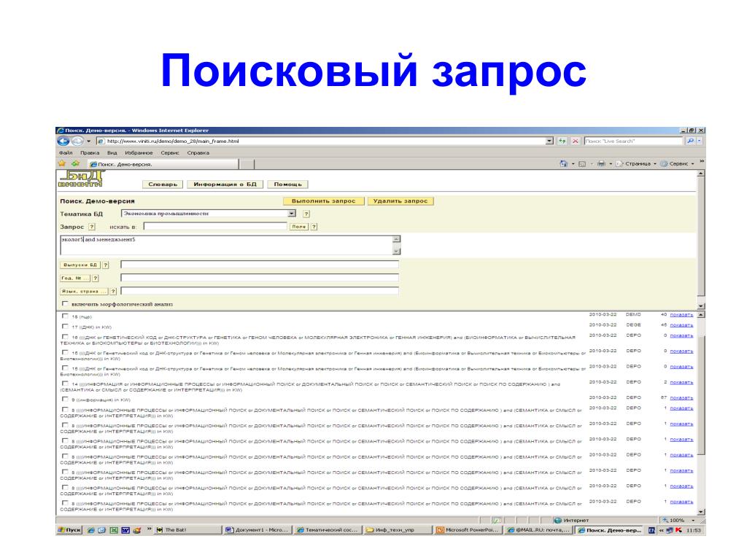Open help icon next to Поле button
The width and height of the screenshot is (747, 560).
pos(314,227)
